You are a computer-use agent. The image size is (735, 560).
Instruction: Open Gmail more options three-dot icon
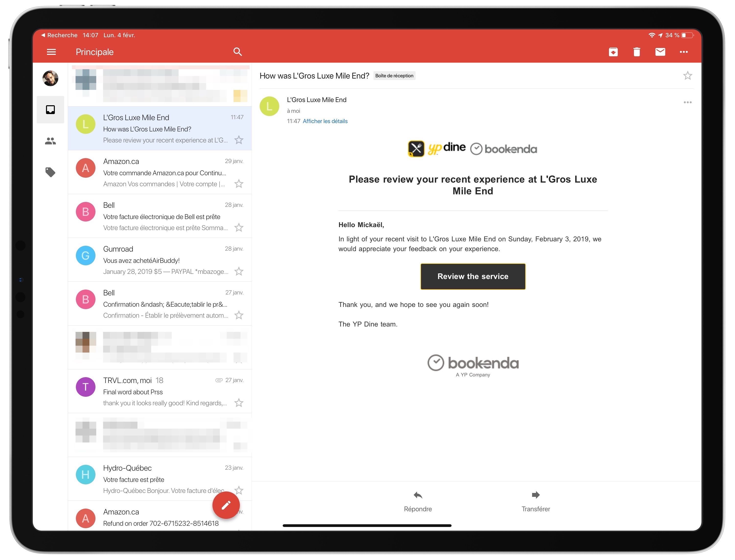(x=684, y=51)
